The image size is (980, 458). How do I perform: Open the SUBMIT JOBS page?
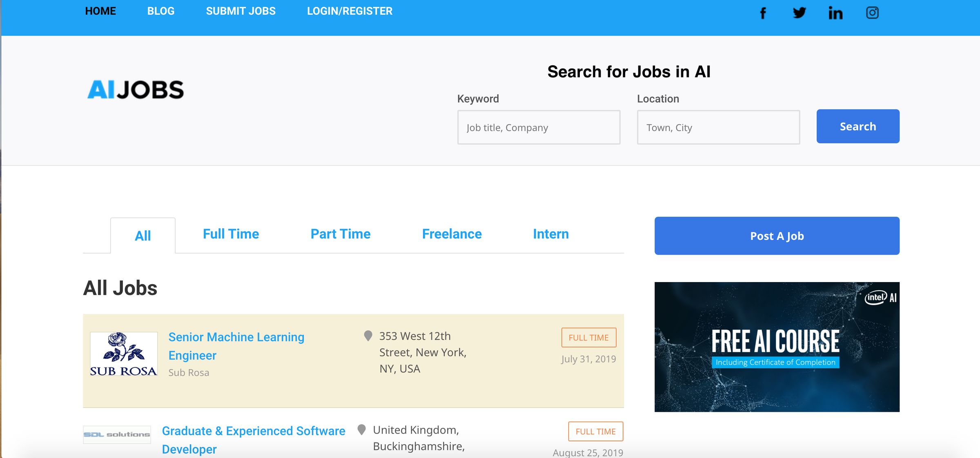(241, 11)
